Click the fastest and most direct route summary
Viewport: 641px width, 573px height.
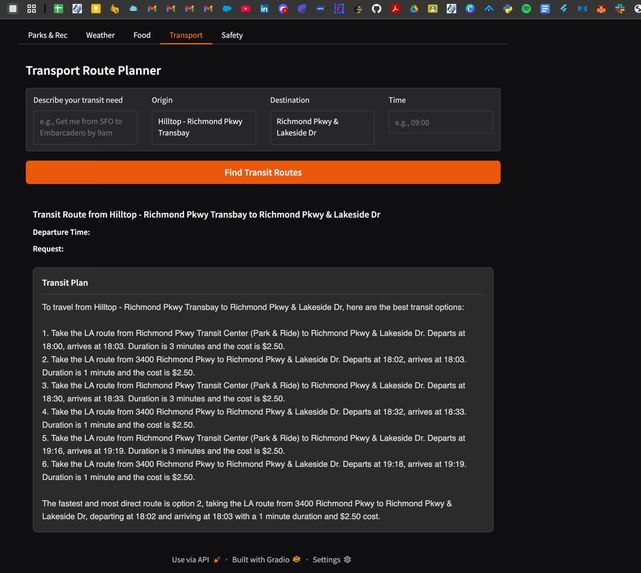tap(247, 510)
